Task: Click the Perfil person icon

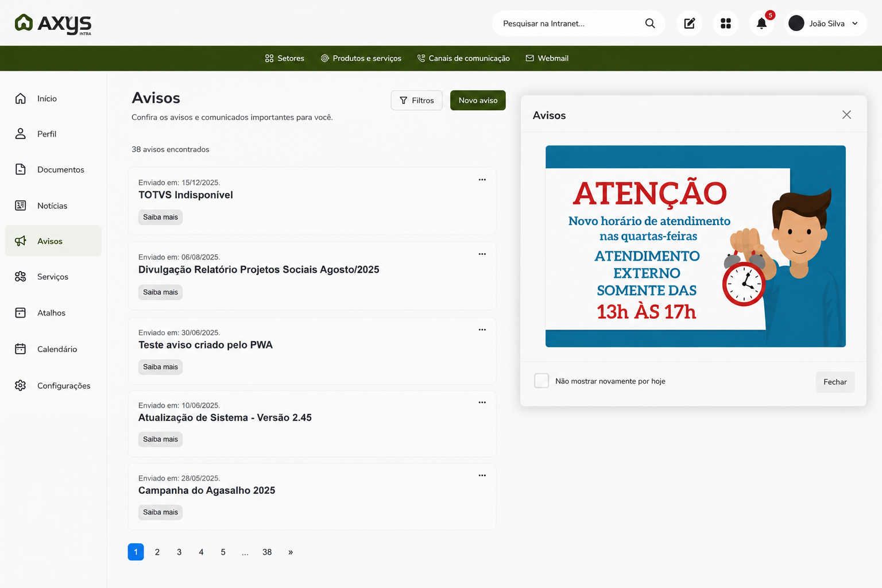Action: (21, 134)
